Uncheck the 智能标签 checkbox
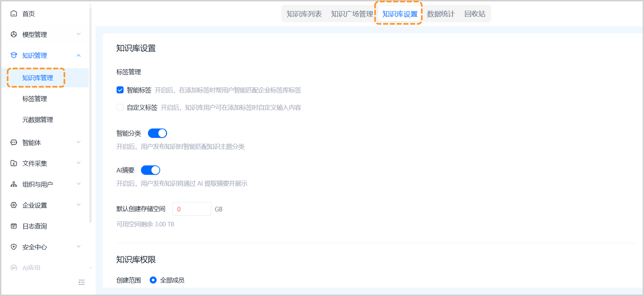This screenshot has width=644, height=296. (x=120, y=90)
